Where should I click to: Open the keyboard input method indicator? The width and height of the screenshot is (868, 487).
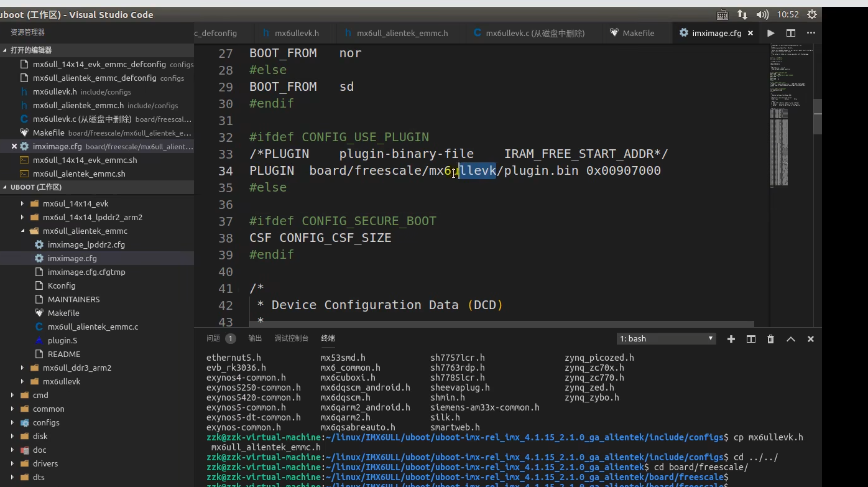tap(722, 14)
